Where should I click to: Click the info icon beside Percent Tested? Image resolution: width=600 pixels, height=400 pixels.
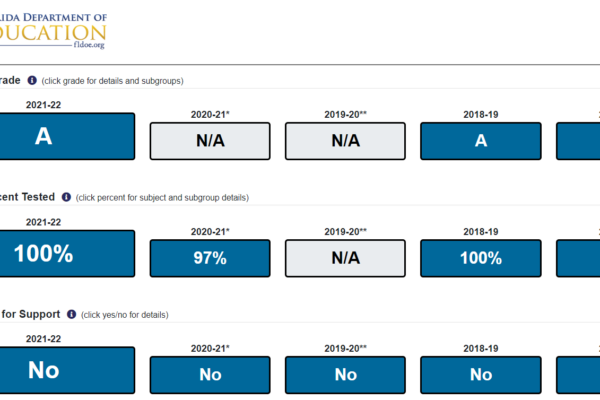click(x=66, y=197)
